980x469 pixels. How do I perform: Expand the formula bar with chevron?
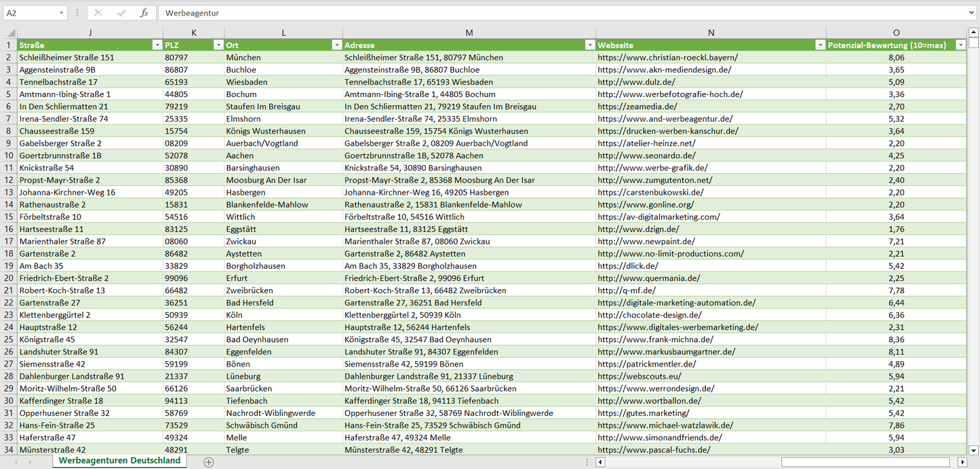tap(972, 13)
